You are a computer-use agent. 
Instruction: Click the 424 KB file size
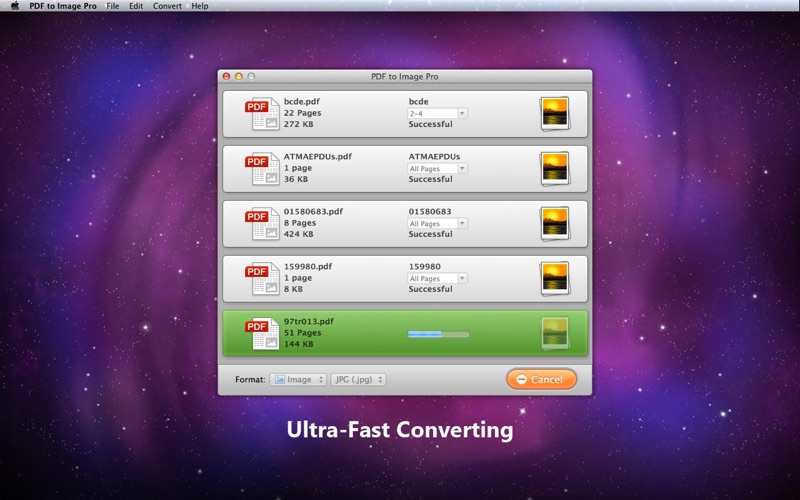[x=298, y=234]
